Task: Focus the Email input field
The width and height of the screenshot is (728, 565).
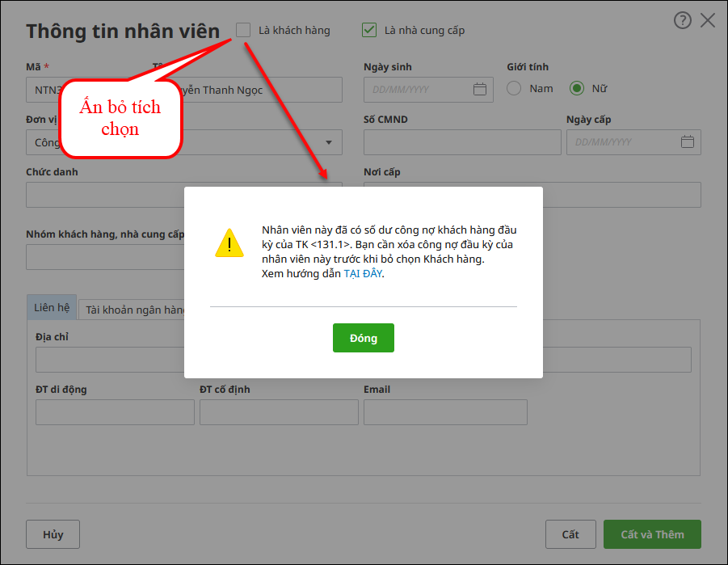Action: [445, 412]
